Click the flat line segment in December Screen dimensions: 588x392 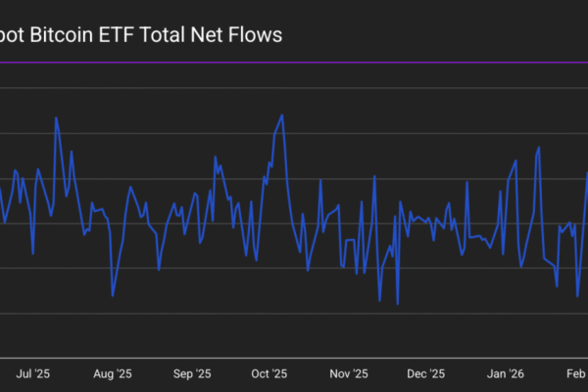point(418,219)
